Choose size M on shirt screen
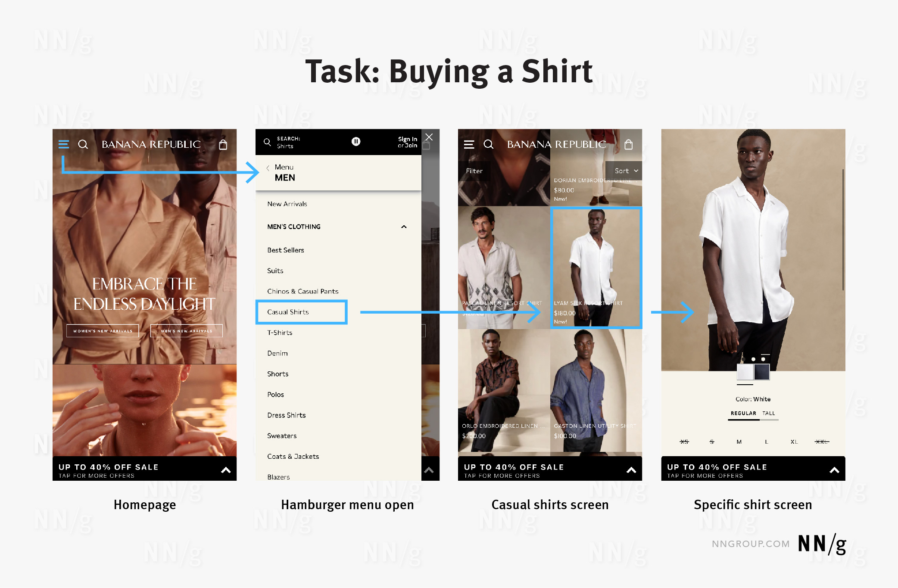 (739, 442)
